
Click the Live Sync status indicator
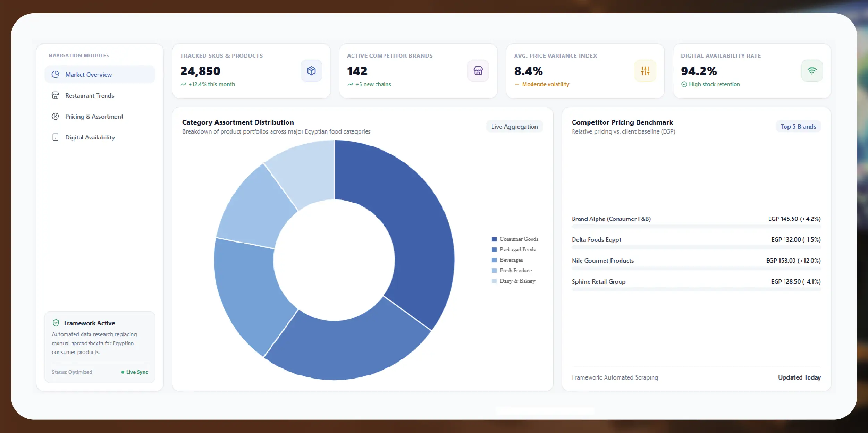(135, 372)
